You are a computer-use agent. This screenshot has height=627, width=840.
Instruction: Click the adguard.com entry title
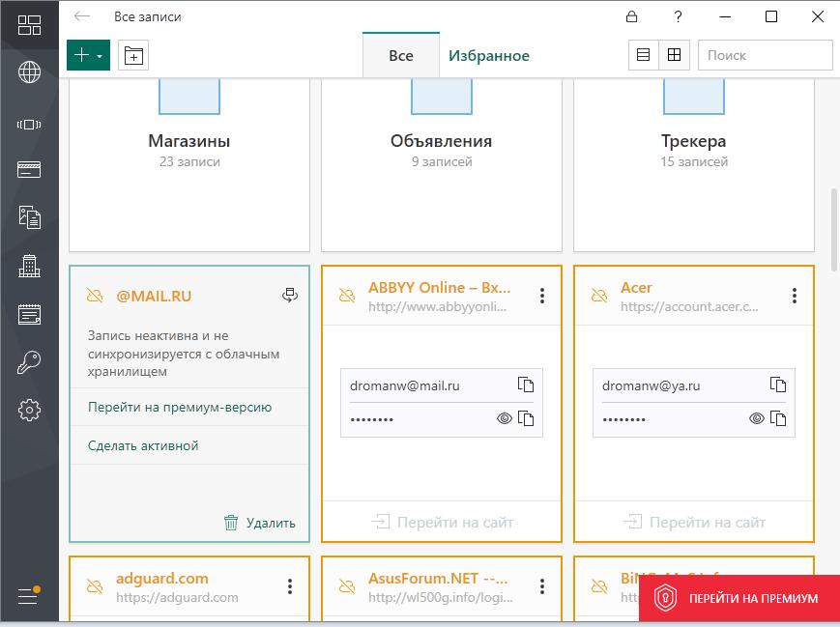(162, 579)
